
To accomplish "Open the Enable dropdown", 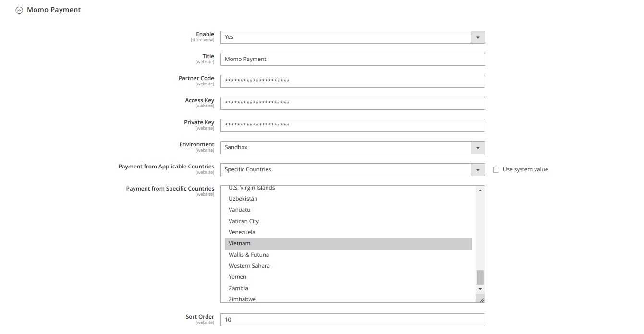I will (352, 37).
